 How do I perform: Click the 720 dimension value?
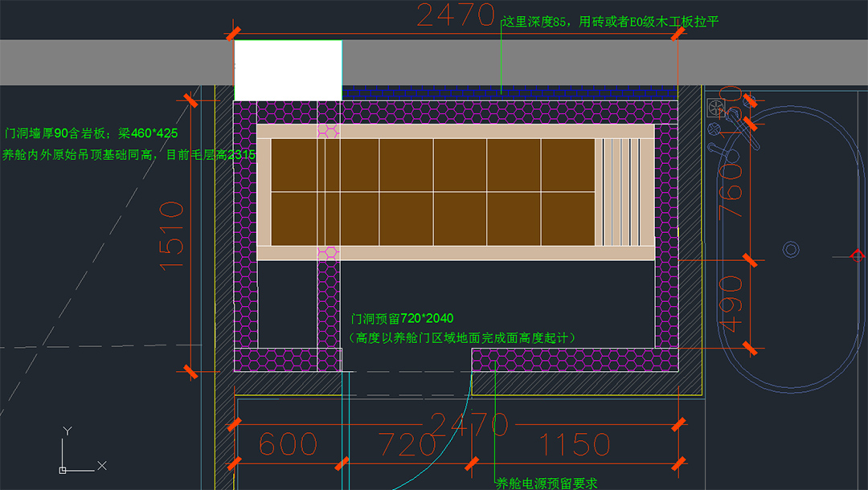(407, 444)
